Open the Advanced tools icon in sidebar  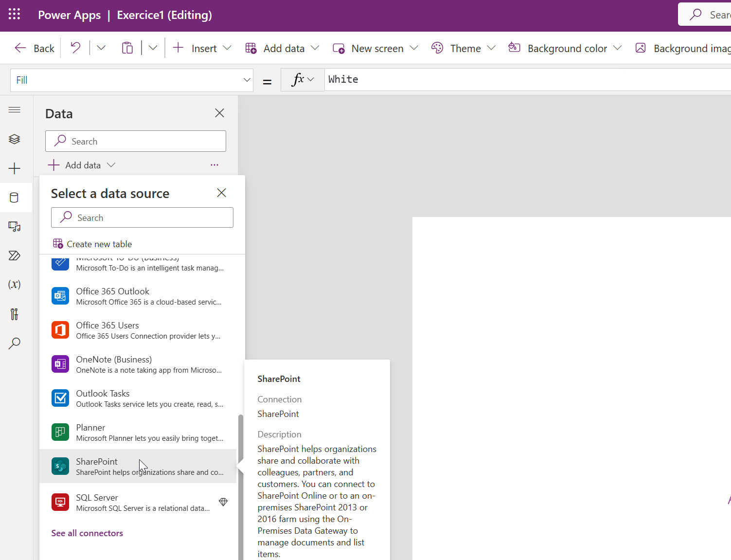coord(15,314)
